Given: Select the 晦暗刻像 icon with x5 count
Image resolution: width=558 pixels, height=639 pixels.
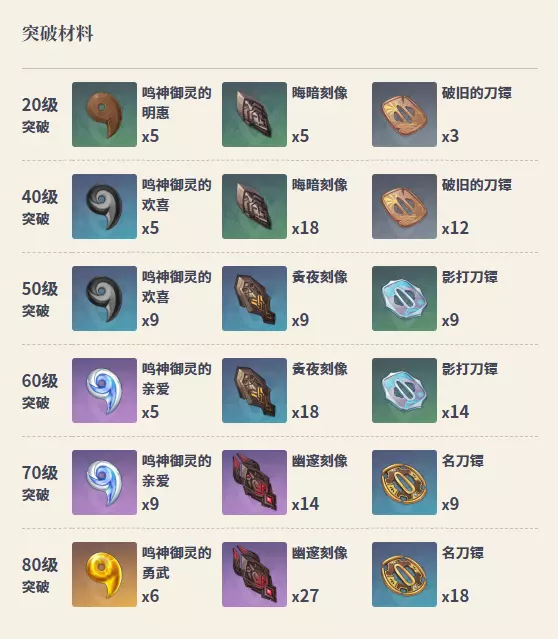Looking at the screenshot, I should click(254, 115).
